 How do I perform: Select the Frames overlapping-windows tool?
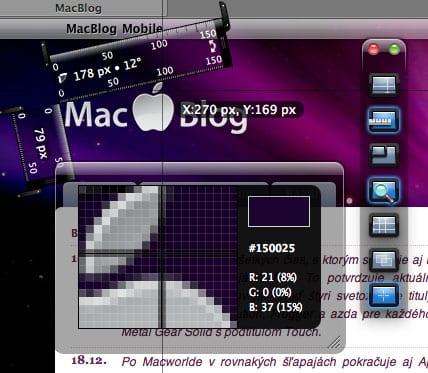tap(384, 260)
